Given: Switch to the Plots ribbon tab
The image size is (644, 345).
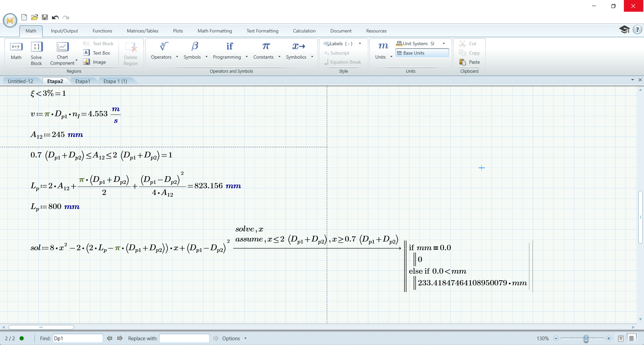Looking at the screenshot, I should [178, 31].
